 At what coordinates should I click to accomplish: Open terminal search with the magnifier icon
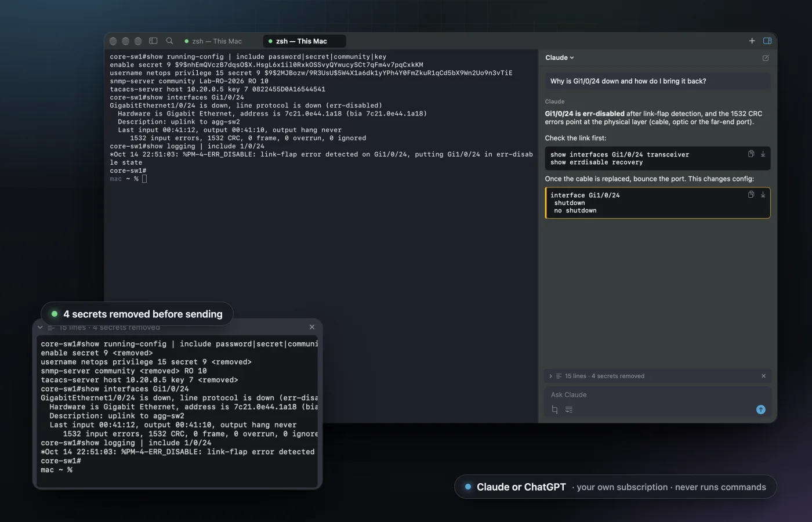pos(169,41)
